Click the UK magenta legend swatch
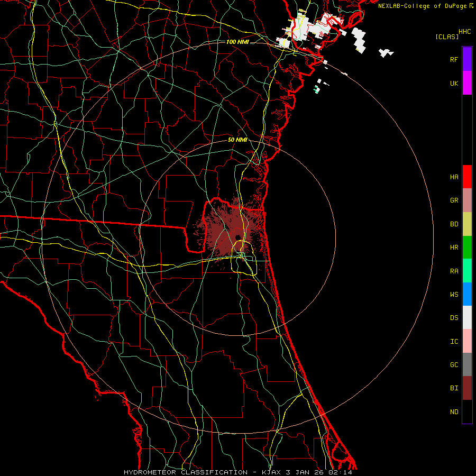Image resolution: width=476 pixels, height=476 pixels. pos(467,83)
